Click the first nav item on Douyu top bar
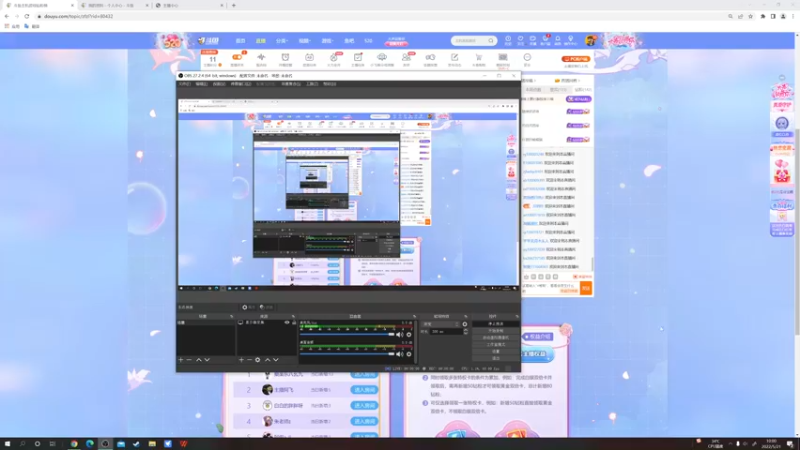 coord(240,41)
